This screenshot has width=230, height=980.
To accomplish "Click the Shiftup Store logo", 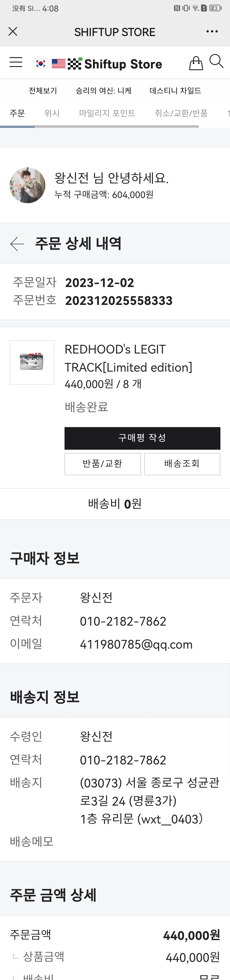I will pyautogui.click(x=115, y=64).
